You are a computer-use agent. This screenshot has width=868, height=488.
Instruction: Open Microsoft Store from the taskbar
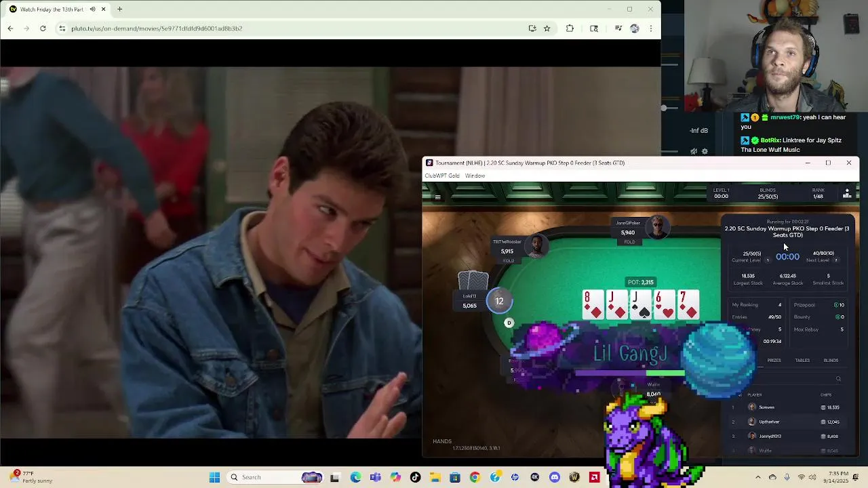455,477
